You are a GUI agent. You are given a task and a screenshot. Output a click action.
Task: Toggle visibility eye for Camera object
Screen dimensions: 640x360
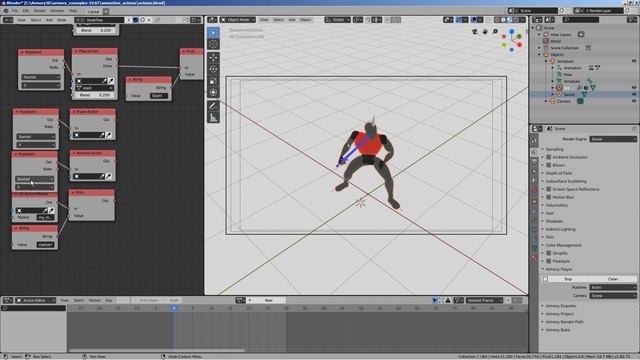[x=634, y=101]
